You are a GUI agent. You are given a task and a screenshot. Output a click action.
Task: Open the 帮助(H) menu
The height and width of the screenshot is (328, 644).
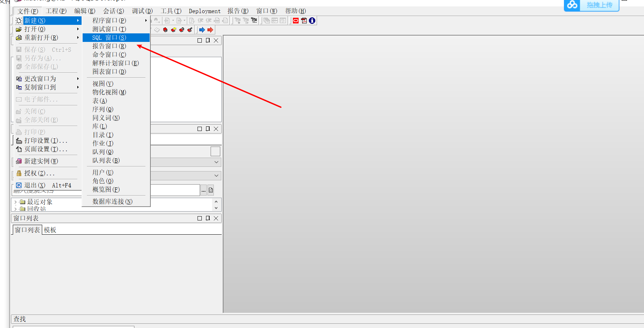pos(295,11)
